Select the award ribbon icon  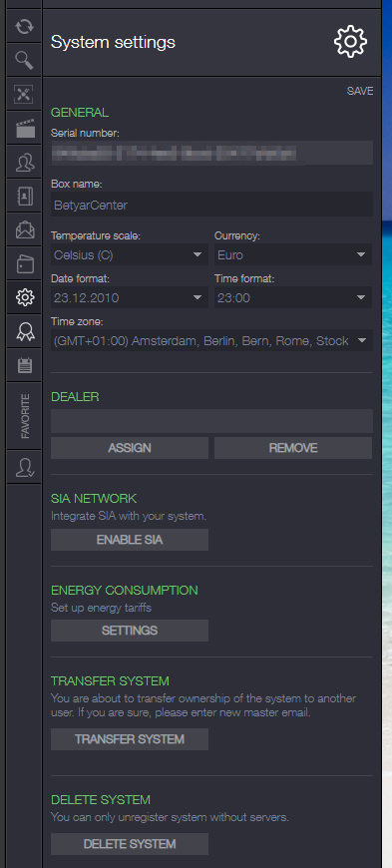(24, 331)
